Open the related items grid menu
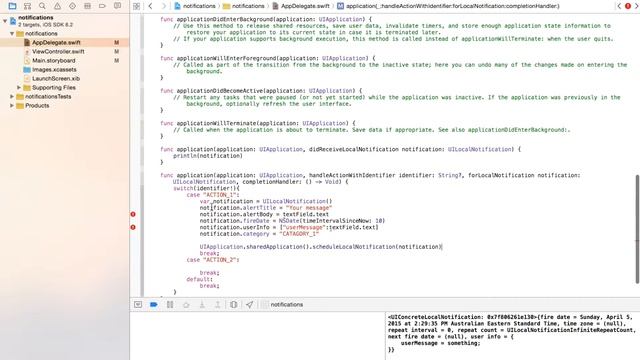This screenshot has height=360, width=640. (137, 6)
